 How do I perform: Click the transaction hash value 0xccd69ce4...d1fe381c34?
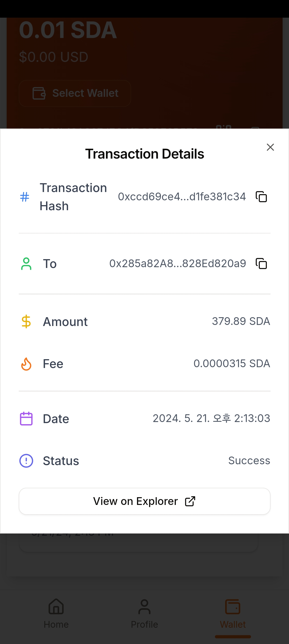182,197
